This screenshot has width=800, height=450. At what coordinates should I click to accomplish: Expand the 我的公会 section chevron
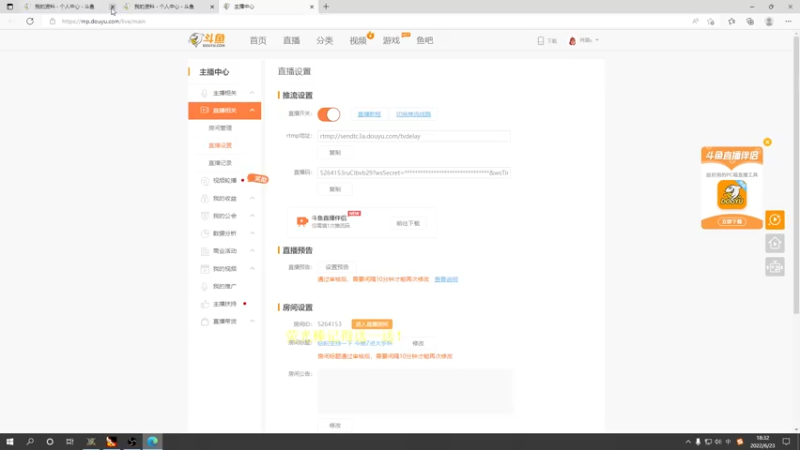point(252,216)
